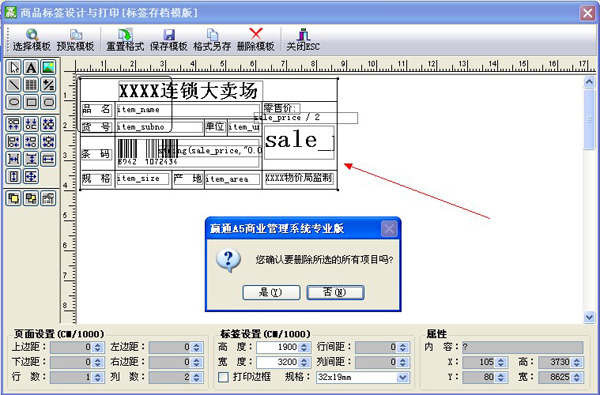
Task: Click the vertical scrollbar down arrow
Action: tap(589, 317)
